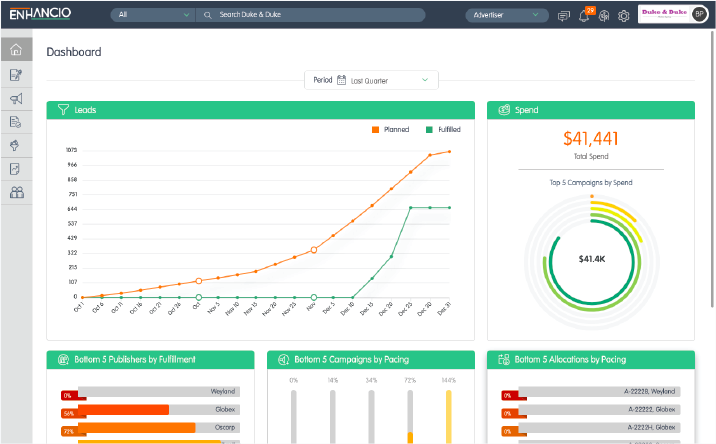Open the settings gear icon
This screenshot has height=444, width=716.
coord(623,16)
